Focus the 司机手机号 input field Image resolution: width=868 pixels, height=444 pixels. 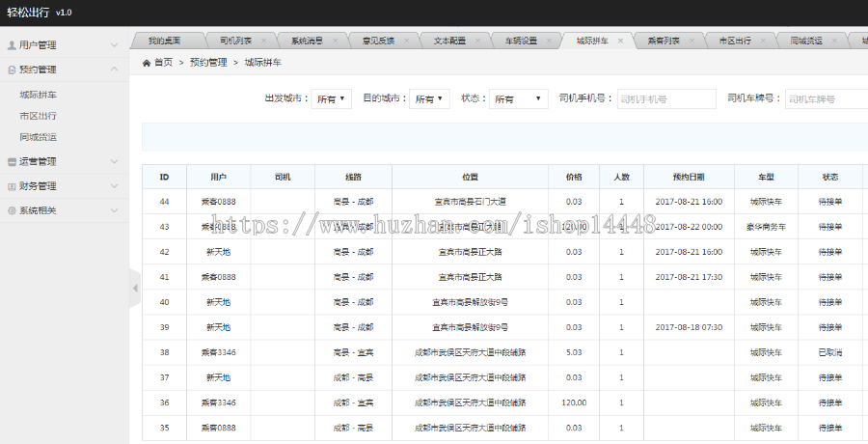coord(666,98)
